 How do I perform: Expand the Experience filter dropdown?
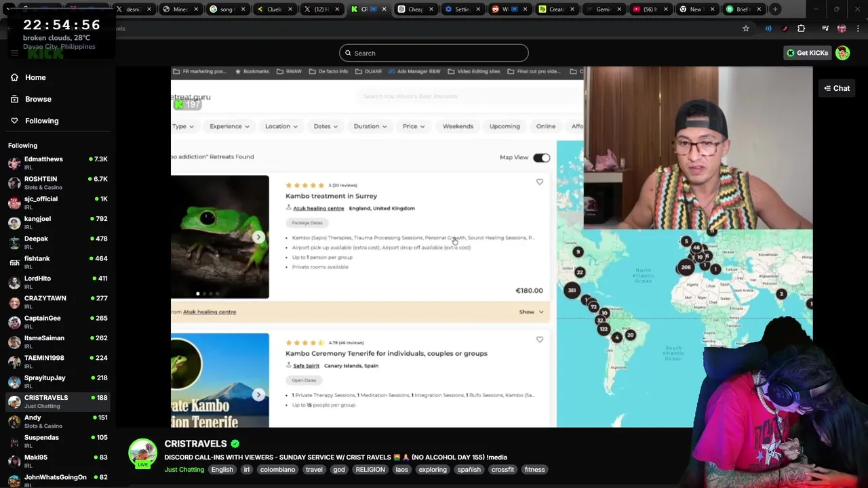click(229, 126)
